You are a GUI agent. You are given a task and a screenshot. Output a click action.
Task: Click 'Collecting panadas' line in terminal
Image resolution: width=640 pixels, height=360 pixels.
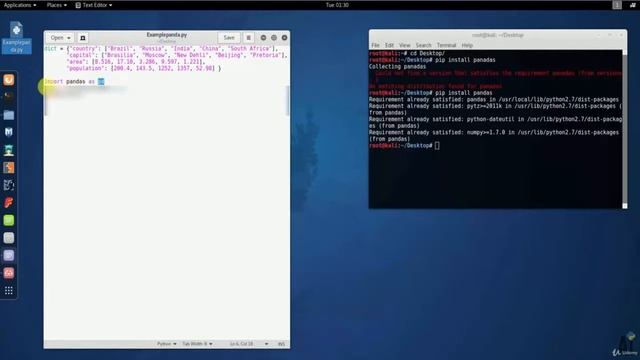397,67
